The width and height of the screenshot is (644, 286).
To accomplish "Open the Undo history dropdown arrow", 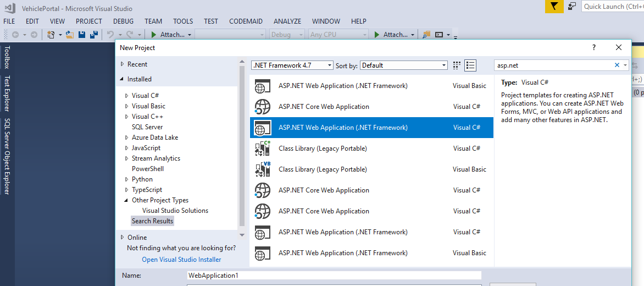I will tap(120, 35).
